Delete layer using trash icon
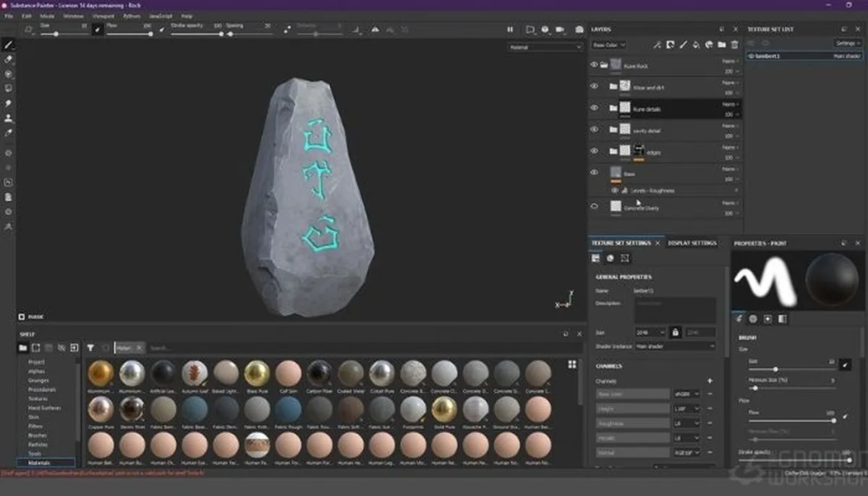Image resolution: width=868 pixels, height=496 pixels. tap(734, 45)
